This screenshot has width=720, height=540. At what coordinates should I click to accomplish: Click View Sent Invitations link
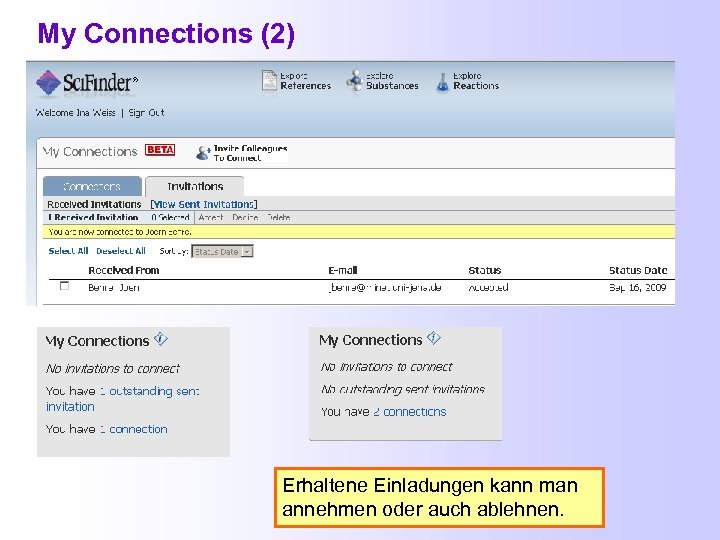pos(204,204)
